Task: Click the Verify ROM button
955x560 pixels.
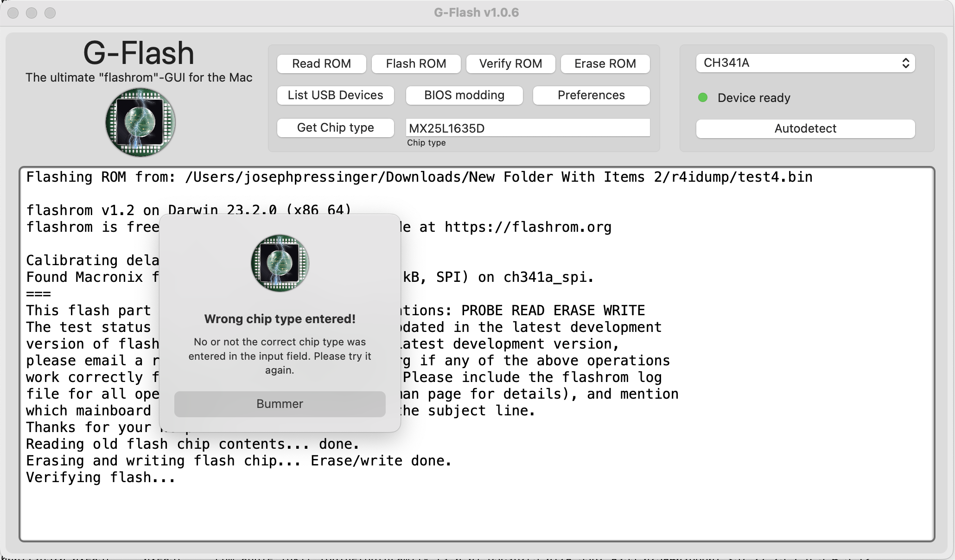Action: (510, 64)
